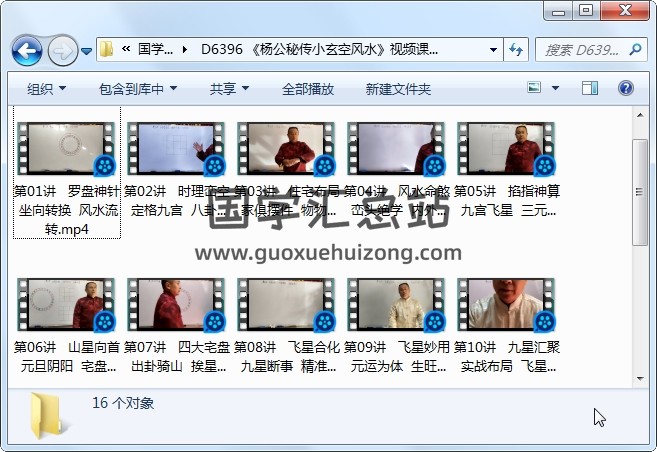Viewport: 657px width, 452px height.
Task: Maximize the Explorer window
Action: point(586,10)
